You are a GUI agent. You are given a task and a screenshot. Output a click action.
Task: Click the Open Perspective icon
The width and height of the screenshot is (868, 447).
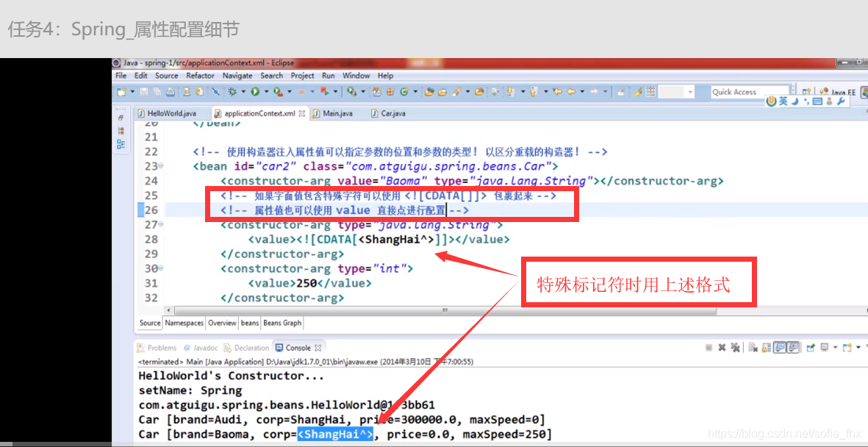pos(806,92)
